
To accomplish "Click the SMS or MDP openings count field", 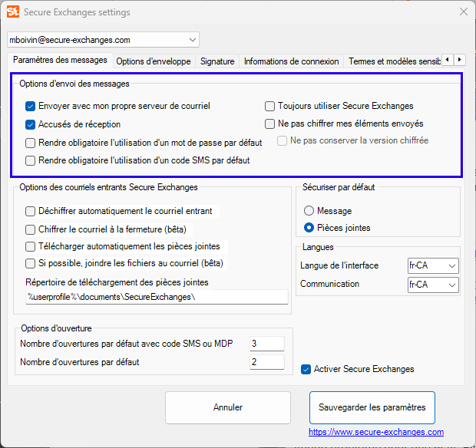I will (x=267, y=344).
